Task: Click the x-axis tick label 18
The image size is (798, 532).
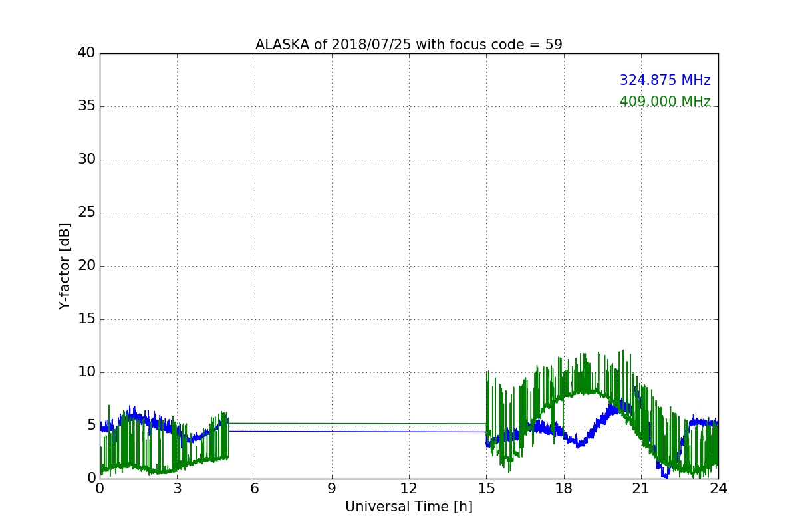Action: click(564, 489)
